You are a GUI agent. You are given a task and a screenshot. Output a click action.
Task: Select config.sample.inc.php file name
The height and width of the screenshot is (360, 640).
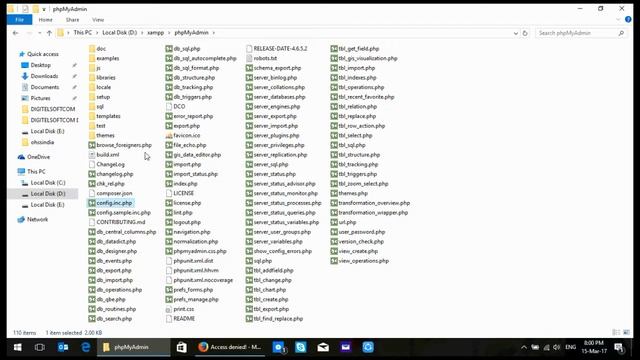123,213
